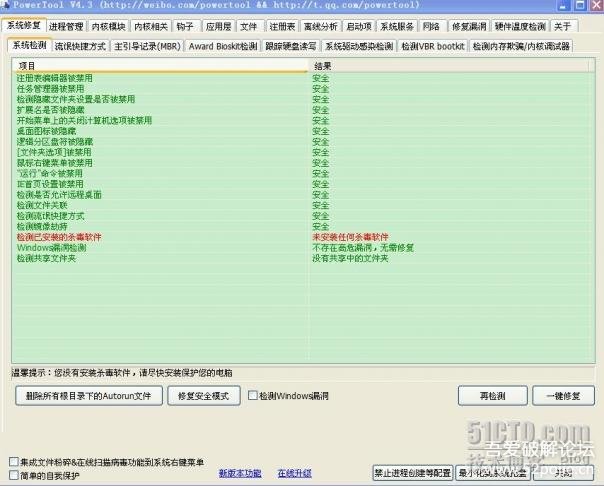Switch to the 进程管理 tab
Screen dimensions: 604x486
(66, 26)
